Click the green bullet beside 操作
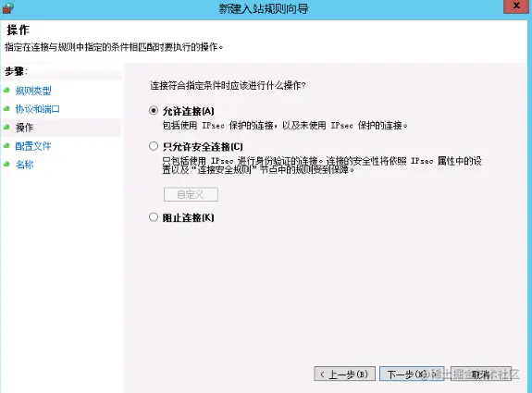Viewport: 532px width, 393px height. pyautogui.click(x=6, y=128)
